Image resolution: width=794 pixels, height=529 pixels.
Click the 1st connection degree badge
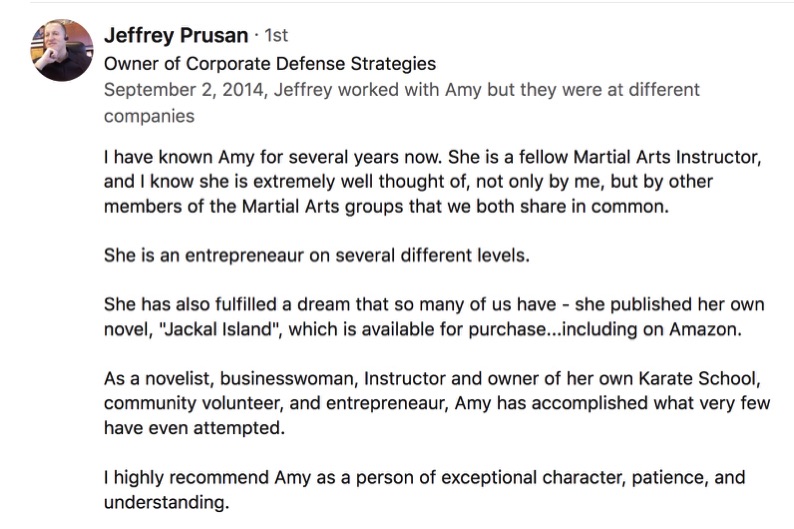(x=276, y=35)
